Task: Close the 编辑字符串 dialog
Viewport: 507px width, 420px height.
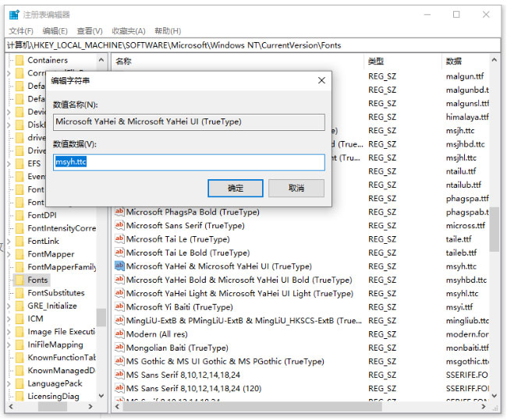Action: pyautogui.click(x=321, y=80)
